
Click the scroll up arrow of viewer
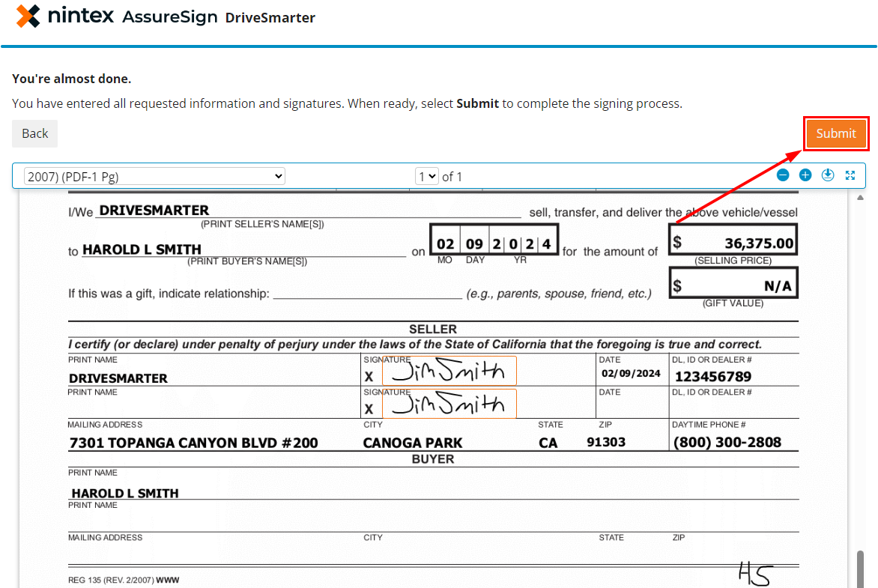(x=860, y=197)
